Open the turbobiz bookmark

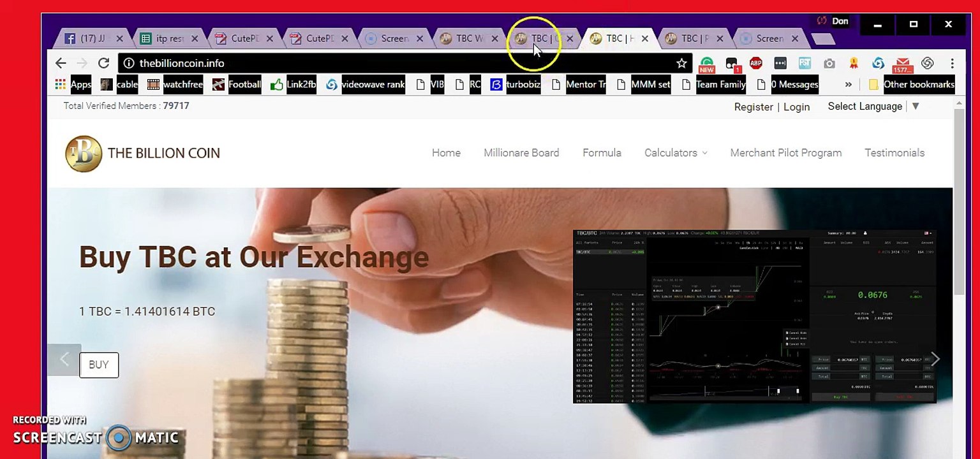(x=515, y=84)
